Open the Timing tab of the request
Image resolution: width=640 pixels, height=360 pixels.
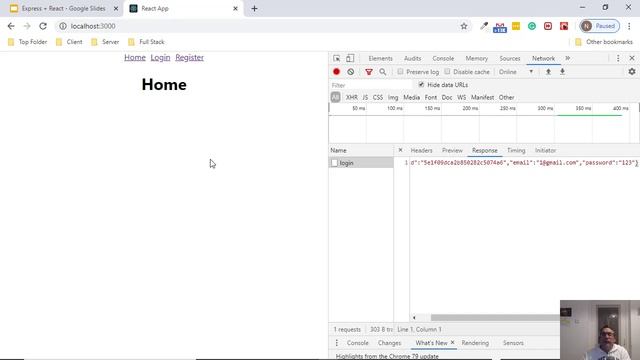pos(516,150)
